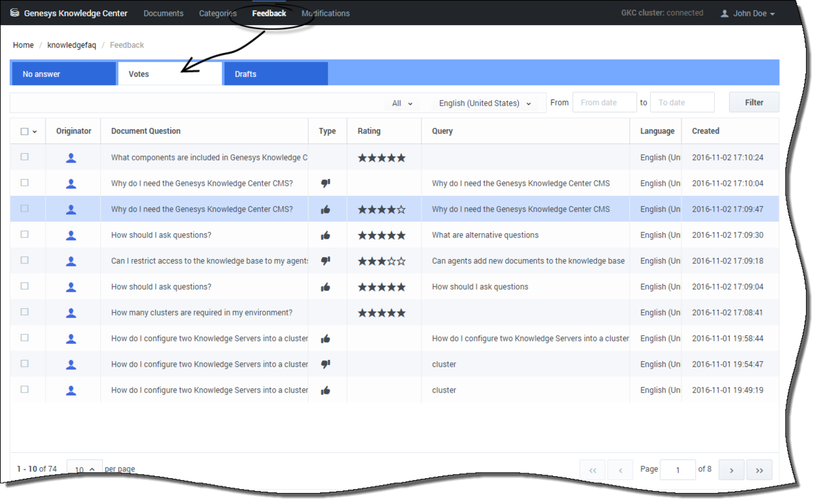Go to the first page of results
817x504 pixels.
(x=592, y=470)
